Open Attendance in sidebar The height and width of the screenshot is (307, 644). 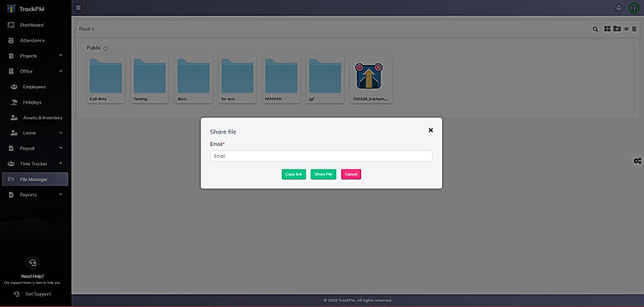pos(35,41)
